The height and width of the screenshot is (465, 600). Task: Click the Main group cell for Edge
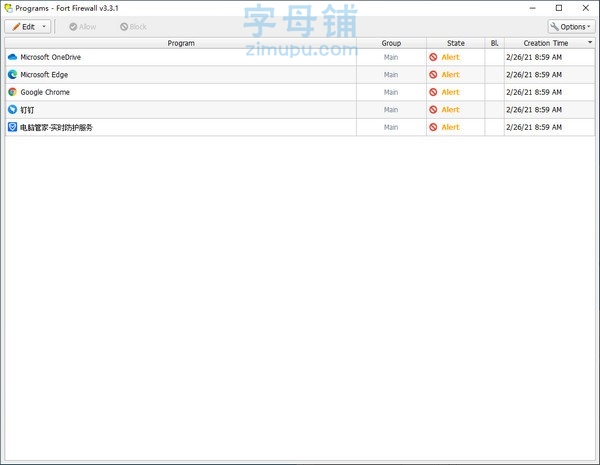(x=391, y=75)
